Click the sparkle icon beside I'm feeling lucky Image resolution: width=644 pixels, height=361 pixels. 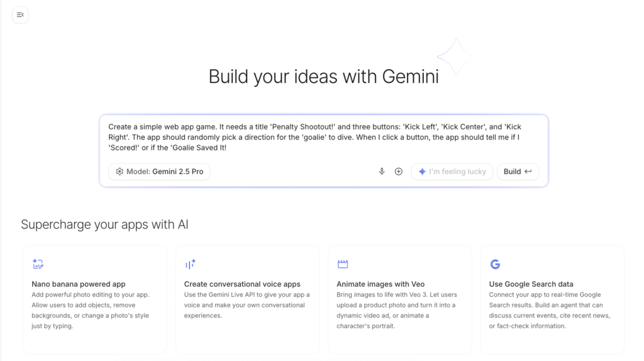pos(422,172)
